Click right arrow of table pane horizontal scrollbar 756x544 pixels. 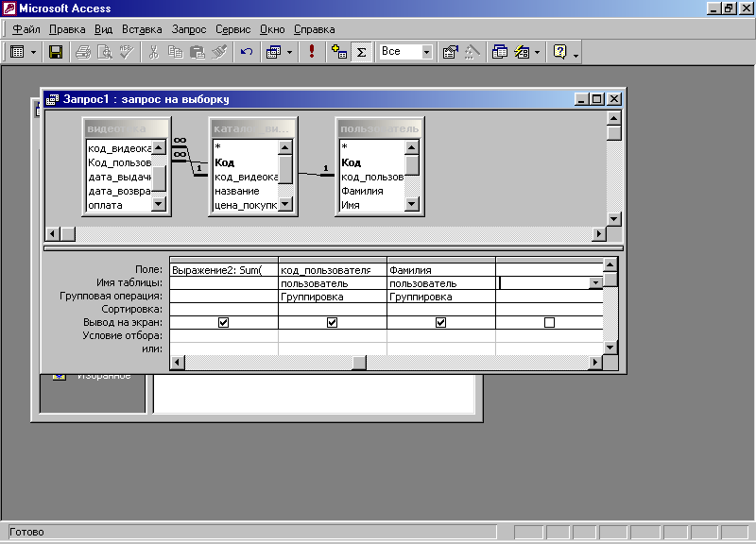(x=599, y=234)
